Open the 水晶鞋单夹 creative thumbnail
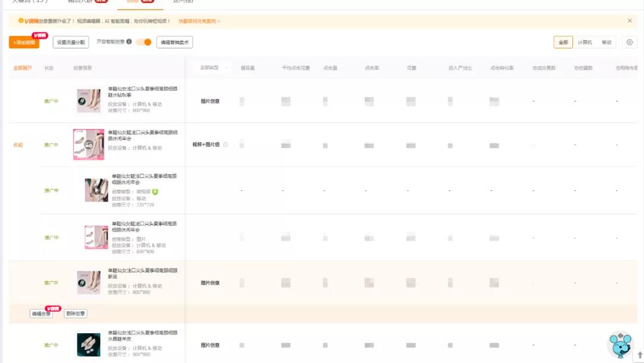644x363 pixels. pos(88,344)
